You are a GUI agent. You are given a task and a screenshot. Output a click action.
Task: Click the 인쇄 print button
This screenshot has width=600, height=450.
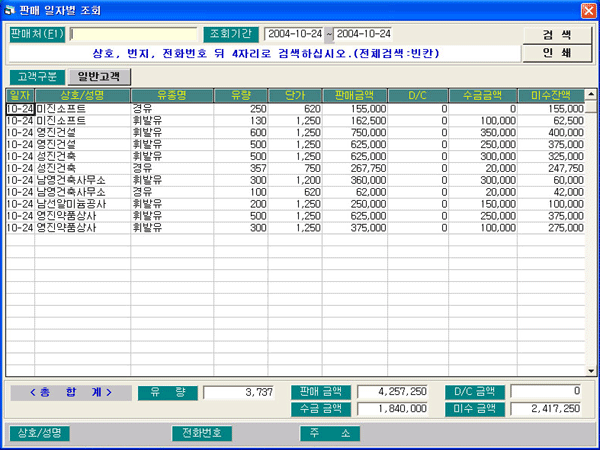557,53
